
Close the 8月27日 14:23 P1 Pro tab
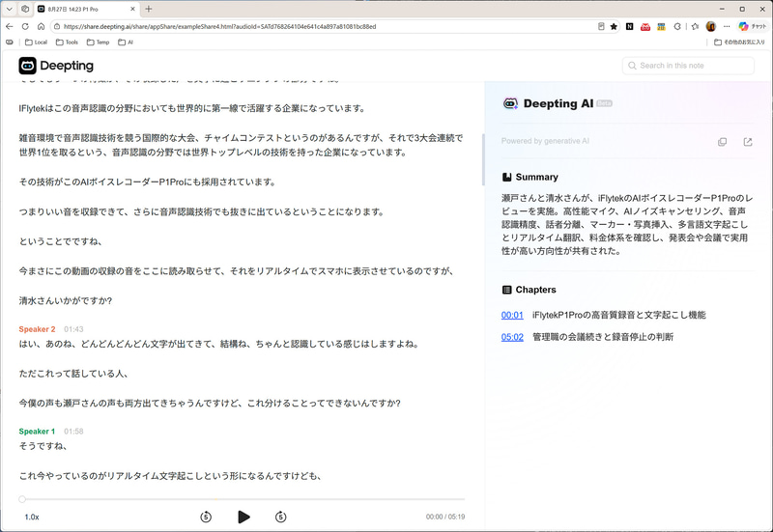[132, 9]
